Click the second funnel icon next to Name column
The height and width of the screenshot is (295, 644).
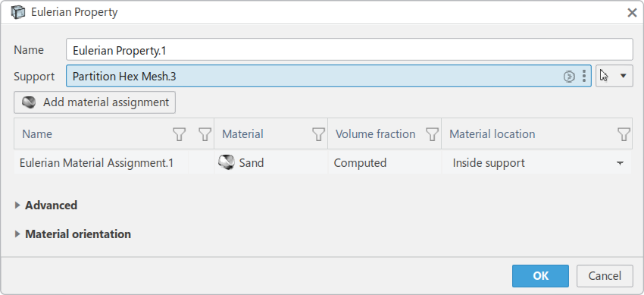point(205,134)
